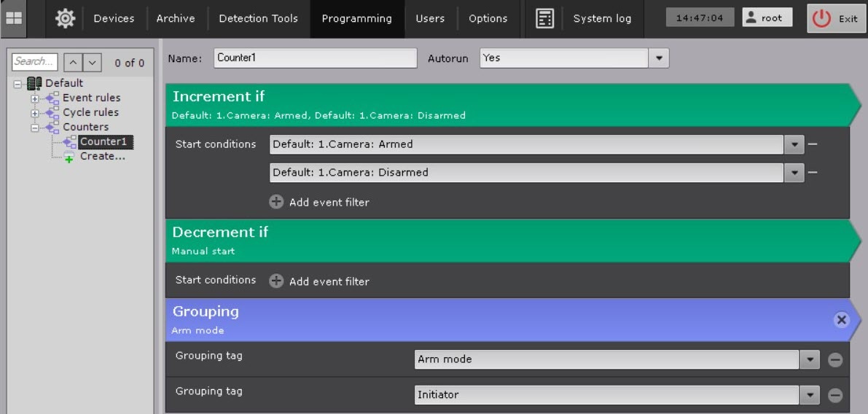
Task: Close the Grouping section
Action: tap(842, 320)
